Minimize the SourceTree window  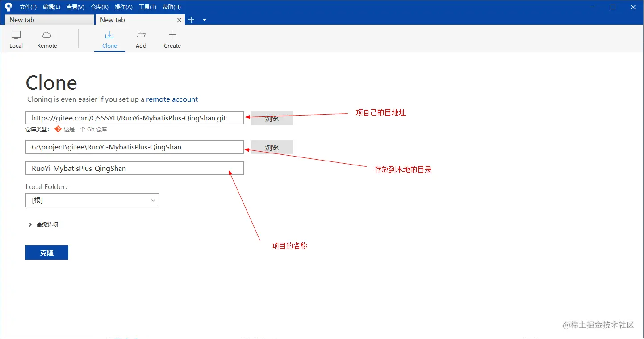click(x=592, y=7)
